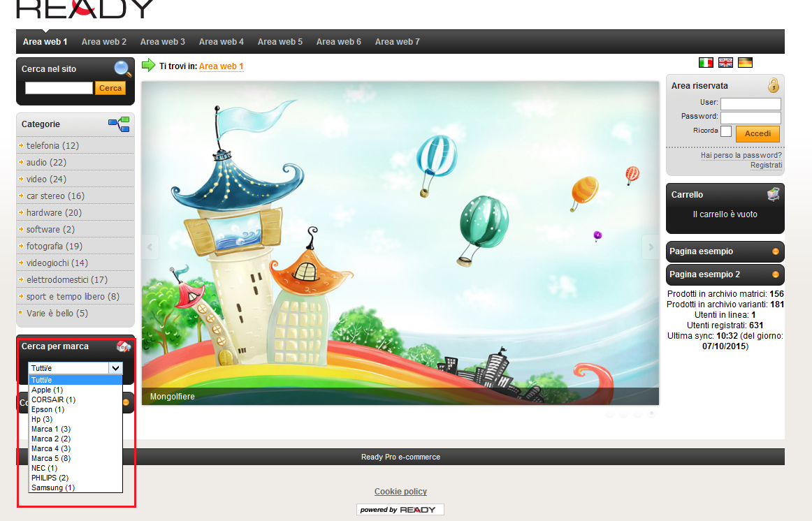Choose NEC (1) from brand list

[x=75, y=468]
